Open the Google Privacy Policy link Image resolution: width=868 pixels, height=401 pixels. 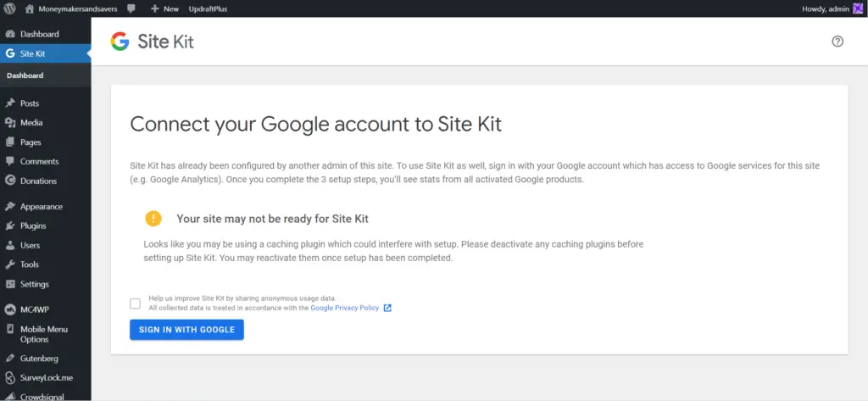point(345,308)
